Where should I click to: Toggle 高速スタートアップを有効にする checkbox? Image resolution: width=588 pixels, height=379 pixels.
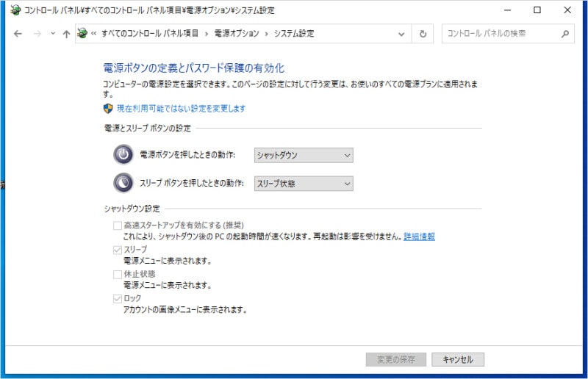pos(118,225)
